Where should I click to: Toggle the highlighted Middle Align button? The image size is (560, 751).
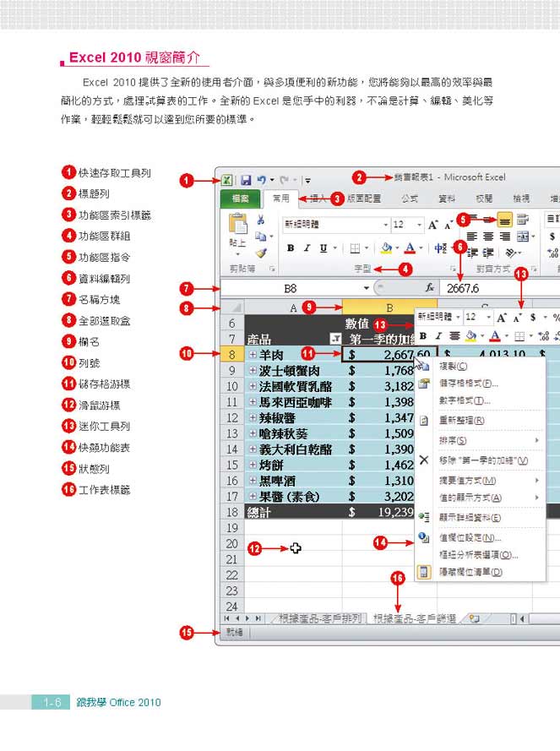point(504,220)
